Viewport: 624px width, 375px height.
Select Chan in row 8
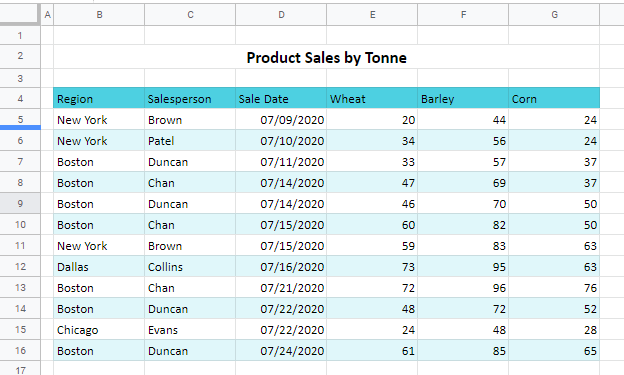(190, 182)
